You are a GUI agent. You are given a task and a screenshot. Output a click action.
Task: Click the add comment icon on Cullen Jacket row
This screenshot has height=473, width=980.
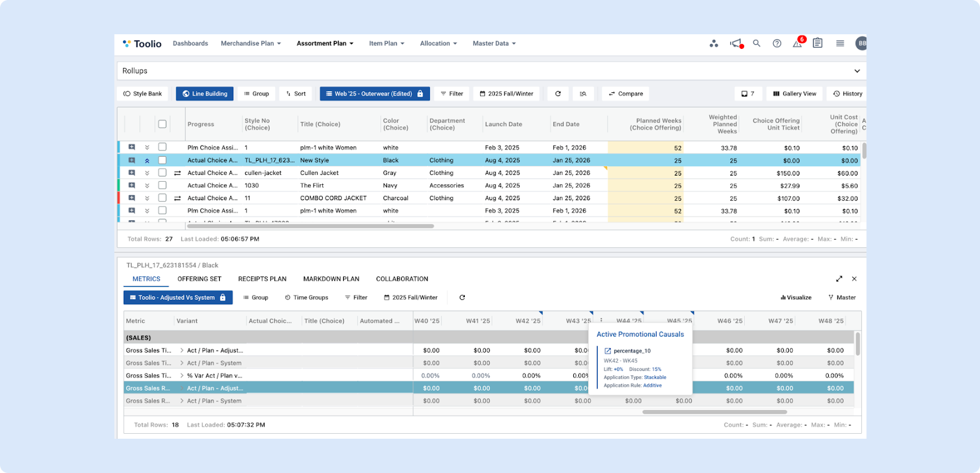pos(132,173)
